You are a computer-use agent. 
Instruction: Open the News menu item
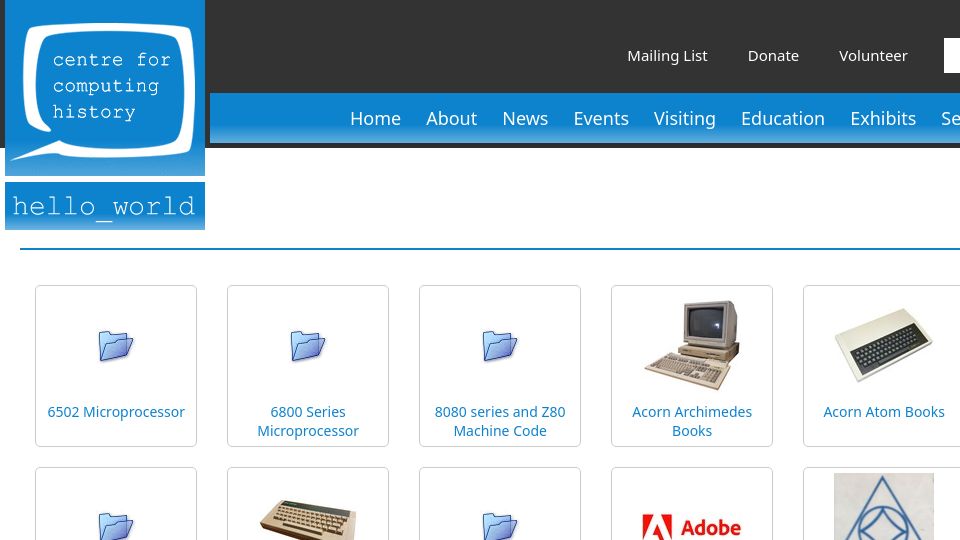pos(525,118)
